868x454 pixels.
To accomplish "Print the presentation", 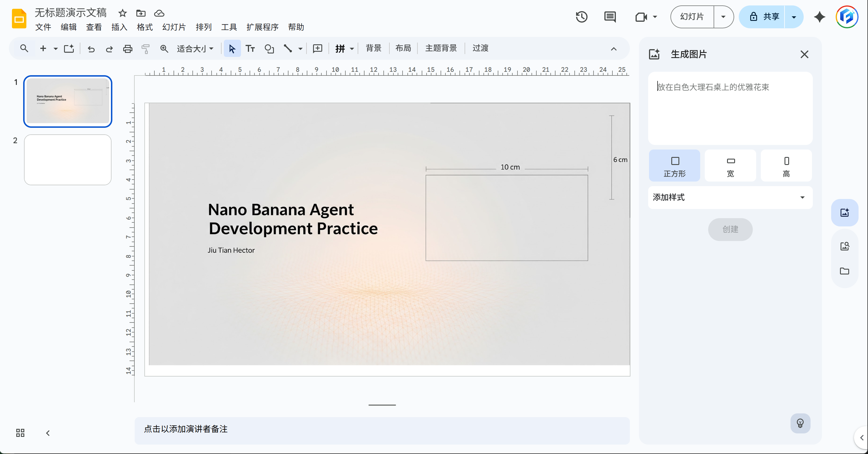I will [x=128, y=49].
